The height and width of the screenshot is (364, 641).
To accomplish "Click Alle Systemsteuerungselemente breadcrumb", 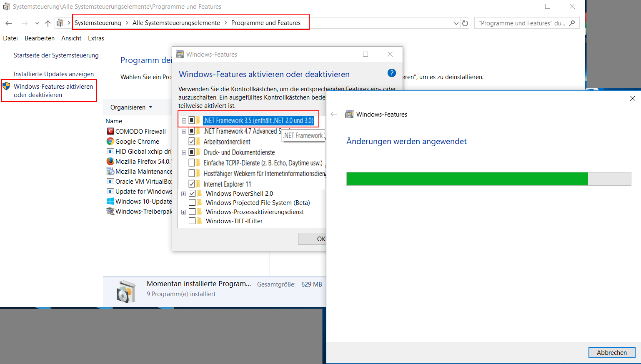I will 176,23.
